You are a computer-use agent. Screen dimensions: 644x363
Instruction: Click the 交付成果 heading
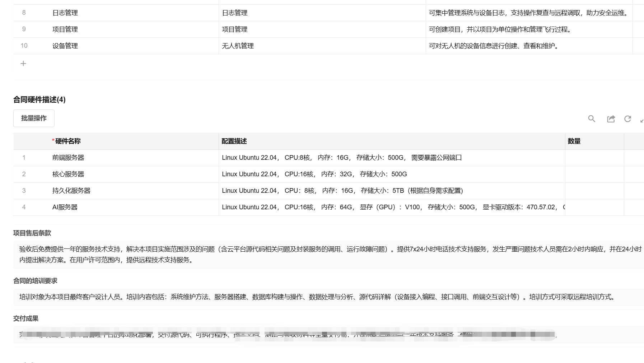(26, 318)
